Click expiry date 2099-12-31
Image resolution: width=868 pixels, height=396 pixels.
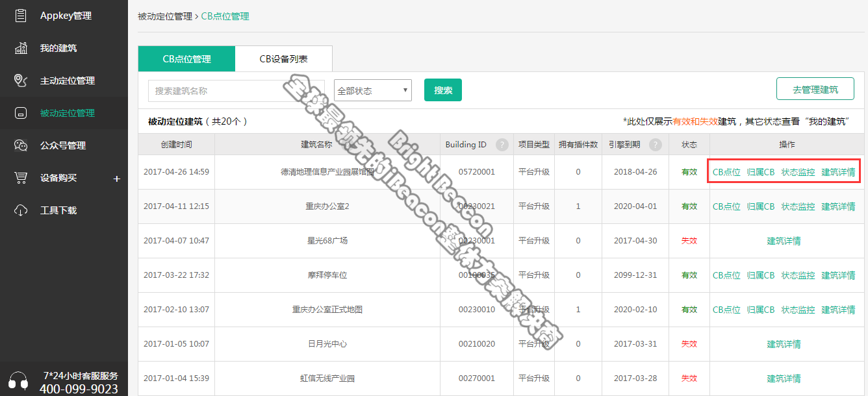point(635,275)
